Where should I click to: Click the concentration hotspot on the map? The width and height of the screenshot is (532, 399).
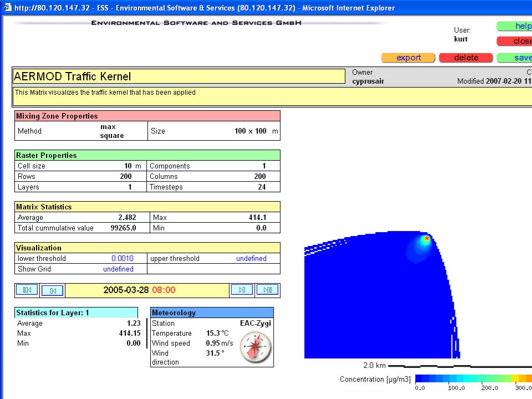[x=427, y=239]
